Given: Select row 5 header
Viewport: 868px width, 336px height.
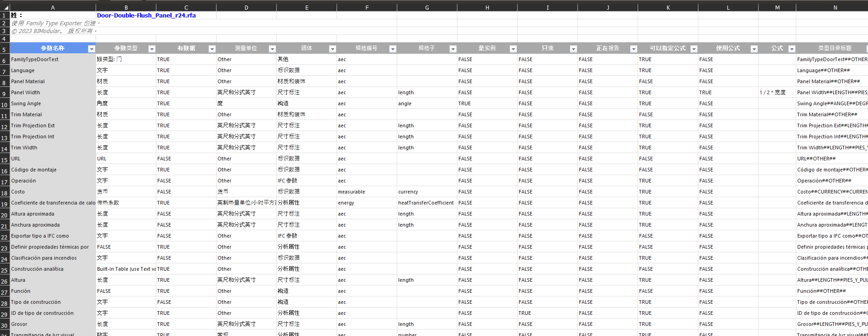Looking at the screenshot, I should point(5,48).
